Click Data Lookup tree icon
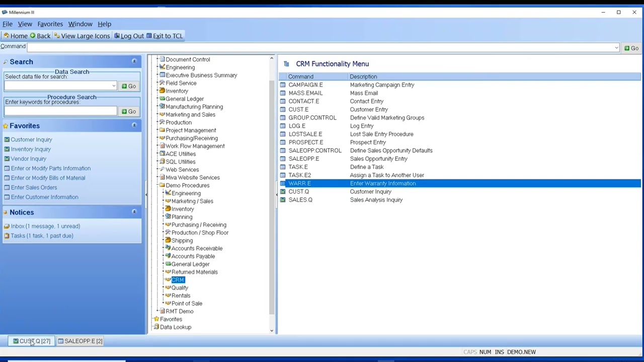 [x=156, y=327]
